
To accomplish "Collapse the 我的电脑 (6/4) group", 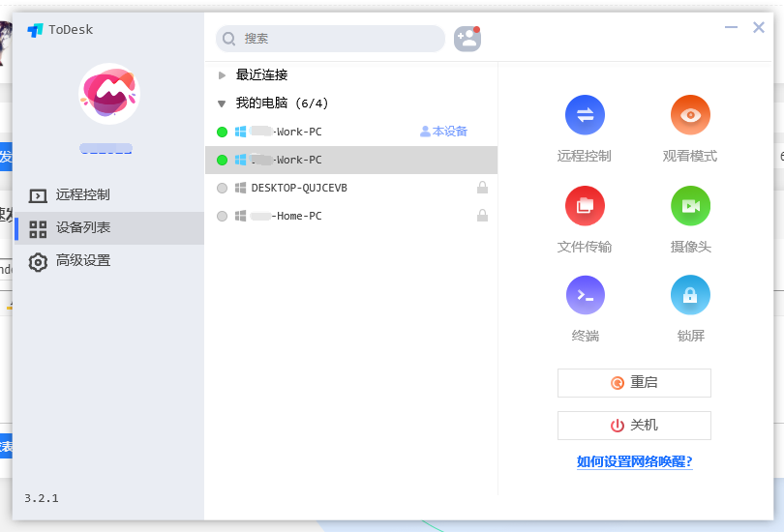I will 222,103.
